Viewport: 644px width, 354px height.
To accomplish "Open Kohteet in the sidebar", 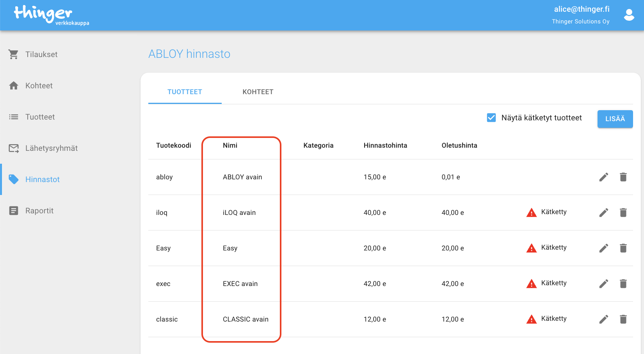I will pyautogui.click(x=39, y=86).
